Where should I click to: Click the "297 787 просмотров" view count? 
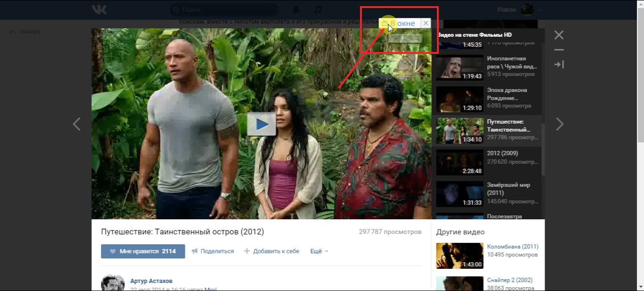point(390,232)
